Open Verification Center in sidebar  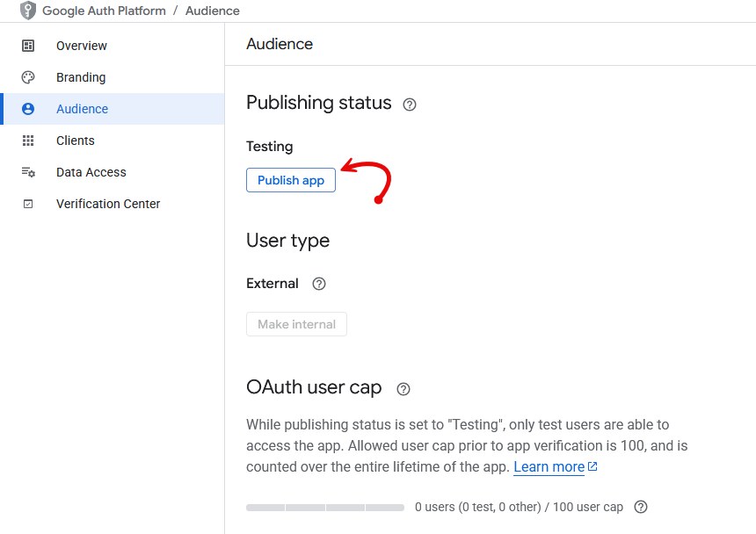(113, 204)
